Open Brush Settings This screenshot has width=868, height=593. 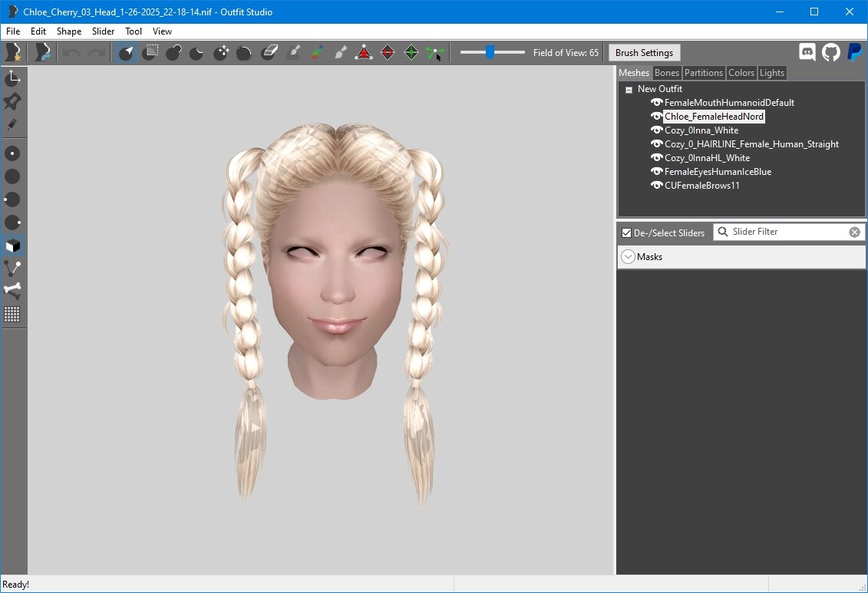point(645,53)
